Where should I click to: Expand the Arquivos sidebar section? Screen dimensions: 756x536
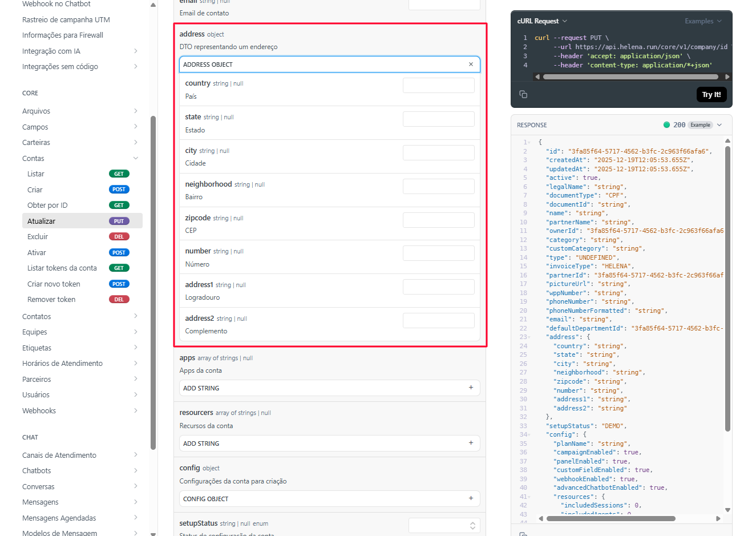click(x=135, y=111)
